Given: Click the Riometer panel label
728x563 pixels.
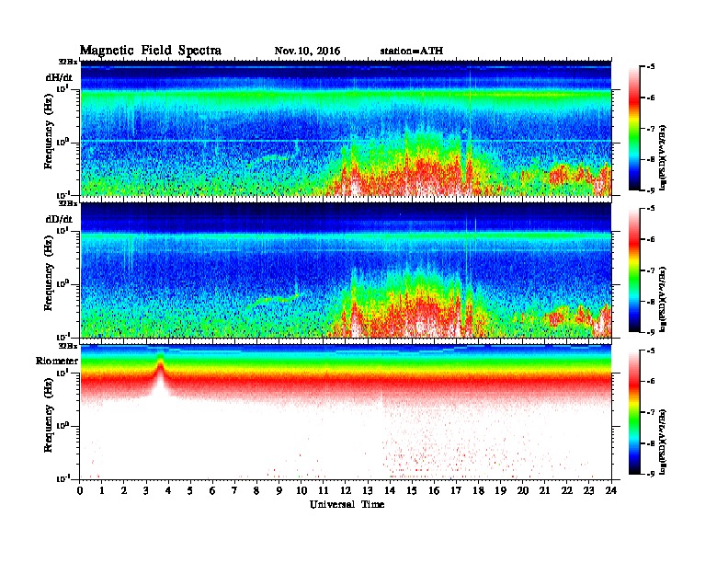Looking at the screenshot, I should [57, 361].
